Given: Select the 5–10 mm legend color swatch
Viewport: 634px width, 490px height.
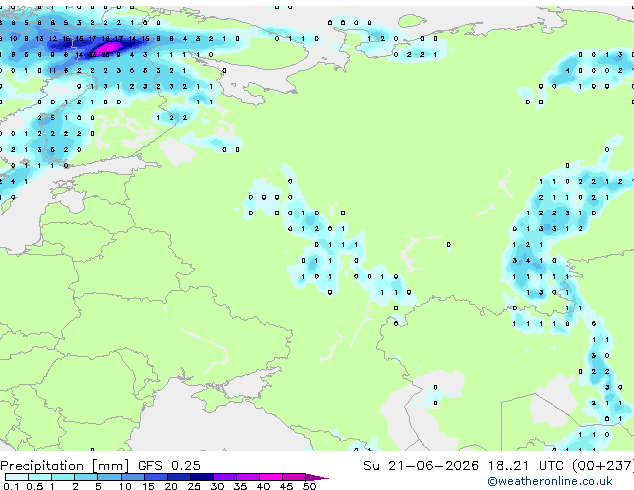Looking at the screenshot, I should (109, 477).
